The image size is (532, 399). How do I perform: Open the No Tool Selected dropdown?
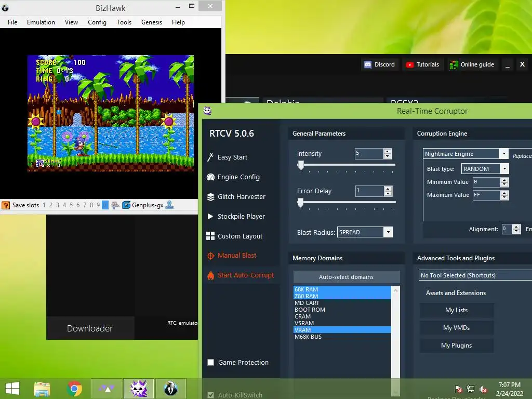(x=475, y=275)
